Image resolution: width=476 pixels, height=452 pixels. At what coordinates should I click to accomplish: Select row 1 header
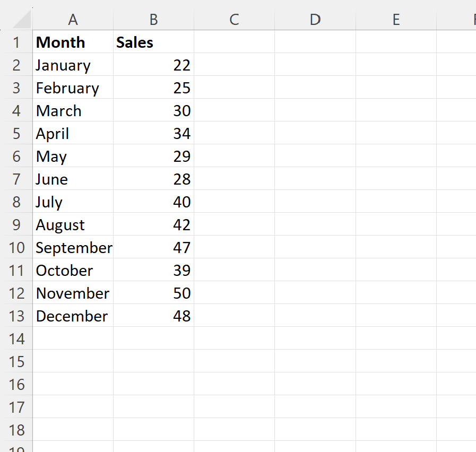click(x=16, y=42)
